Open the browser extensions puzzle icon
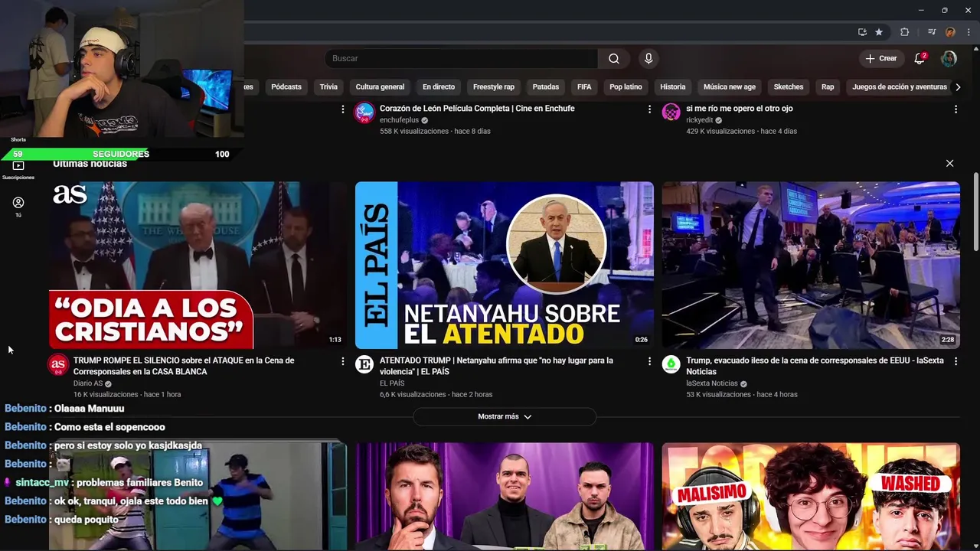Screen dimensions: 980x551 tap(904, 32)
